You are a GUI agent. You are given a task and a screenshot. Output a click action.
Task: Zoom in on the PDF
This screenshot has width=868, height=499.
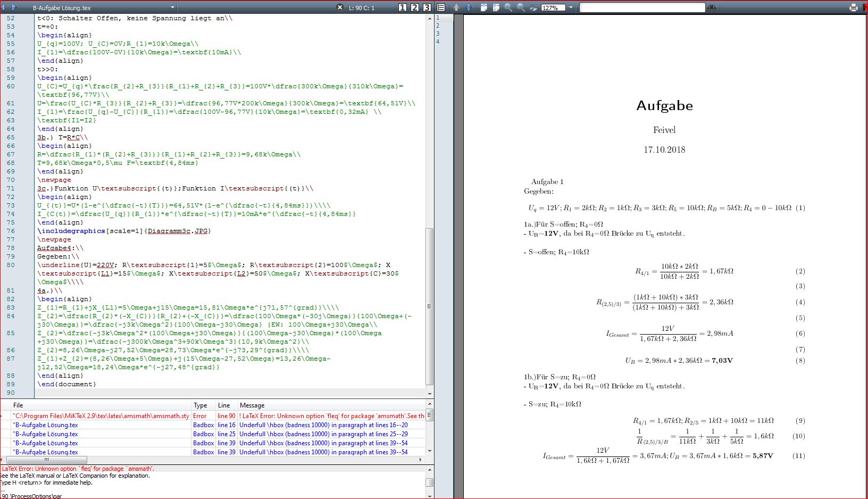pyautogui.click(x=508, y=7)
